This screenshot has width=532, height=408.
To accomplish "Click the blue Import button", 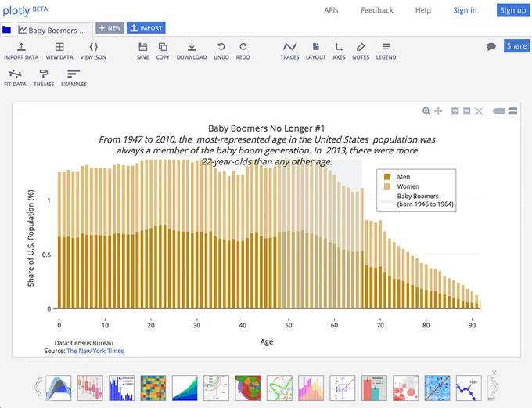I will 146,28.
